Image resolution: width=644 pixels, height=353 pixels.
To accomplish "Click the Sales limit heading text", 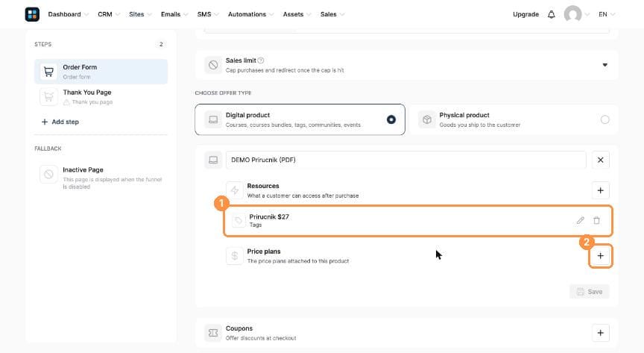I will coord(241,60).
